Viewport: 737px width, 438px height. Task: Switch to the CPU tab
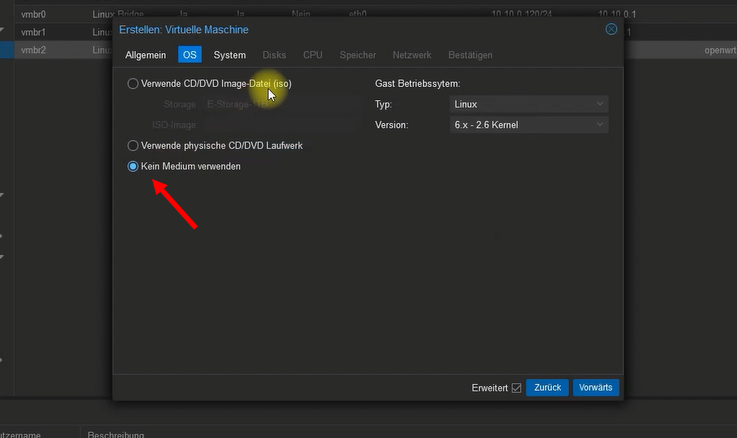pyautogui.click(x=313, y=55)
